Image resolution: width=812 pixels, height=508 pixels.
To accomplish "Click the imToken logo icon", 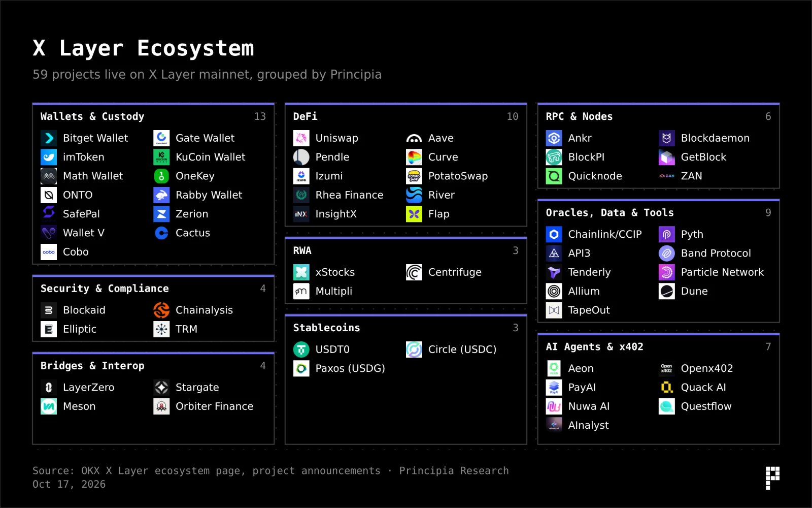I will tap(49, 157).
